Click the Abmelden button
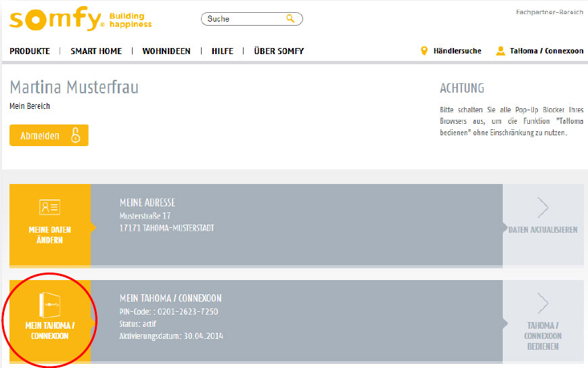 (x=49, y=135)
